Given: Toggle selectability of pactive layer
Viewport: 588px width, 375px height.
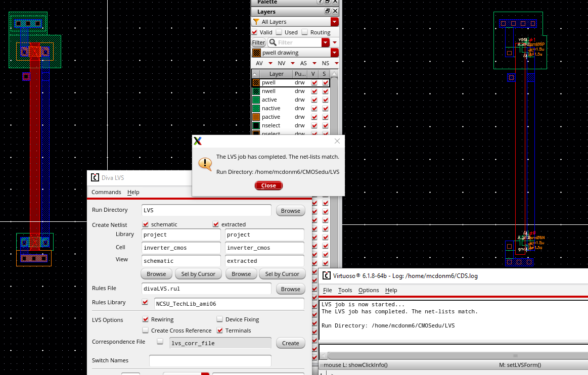Looking at the screenshot, I should [x=326, y=117].
